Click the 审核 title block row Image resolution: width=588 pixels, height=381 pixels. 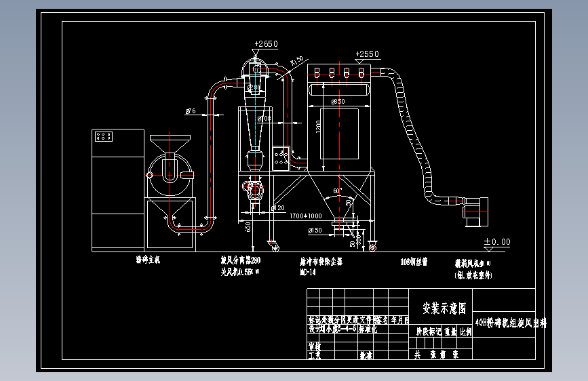(314, 346)
